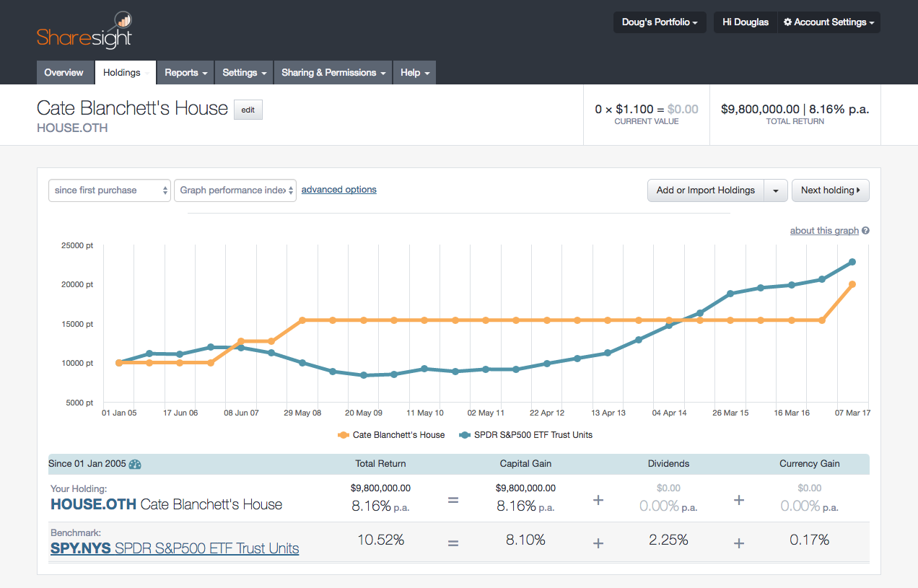The width and height of the screenshot is (918, 588).
Task: Click the benchmark 10.52% total return value
Action: click(380, 540)
